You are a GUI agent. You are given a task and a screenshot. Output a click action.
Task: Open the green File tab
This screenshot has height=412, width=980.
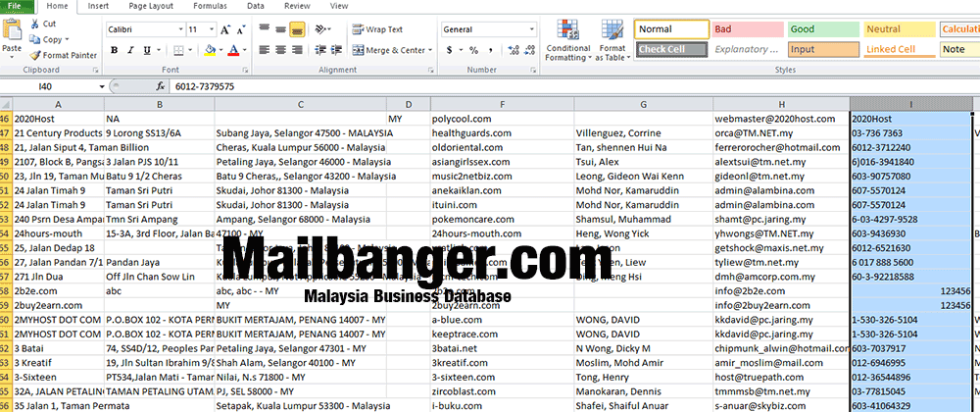17,6
